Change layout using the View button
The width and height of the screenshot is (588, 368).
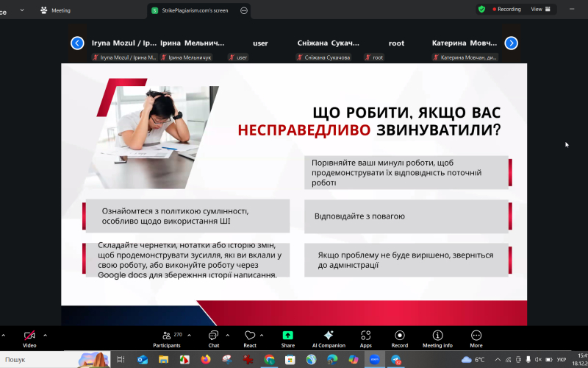pos(540,10)
